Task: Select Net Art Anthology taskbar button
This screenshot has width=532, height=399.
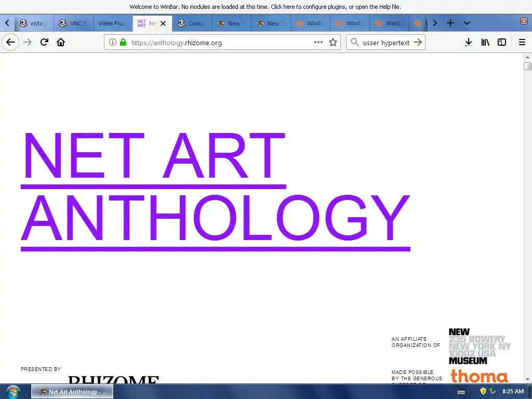Action: (x=72, y=392)
